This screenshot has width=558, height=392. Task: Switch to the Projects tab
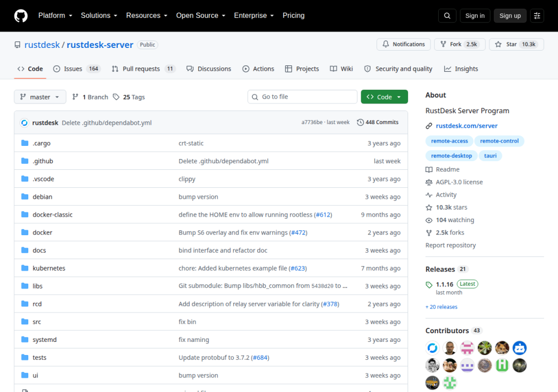302,69
